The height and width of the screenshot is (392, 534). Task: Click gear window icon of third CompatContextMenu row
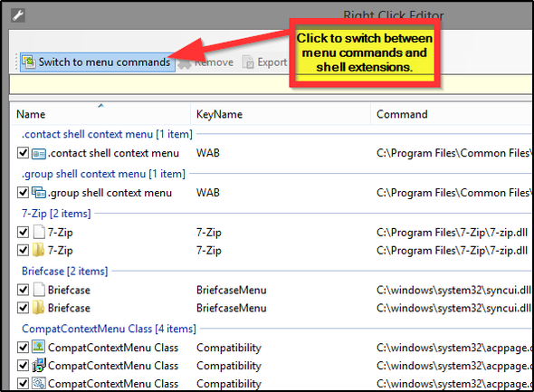tap(39, 383)
